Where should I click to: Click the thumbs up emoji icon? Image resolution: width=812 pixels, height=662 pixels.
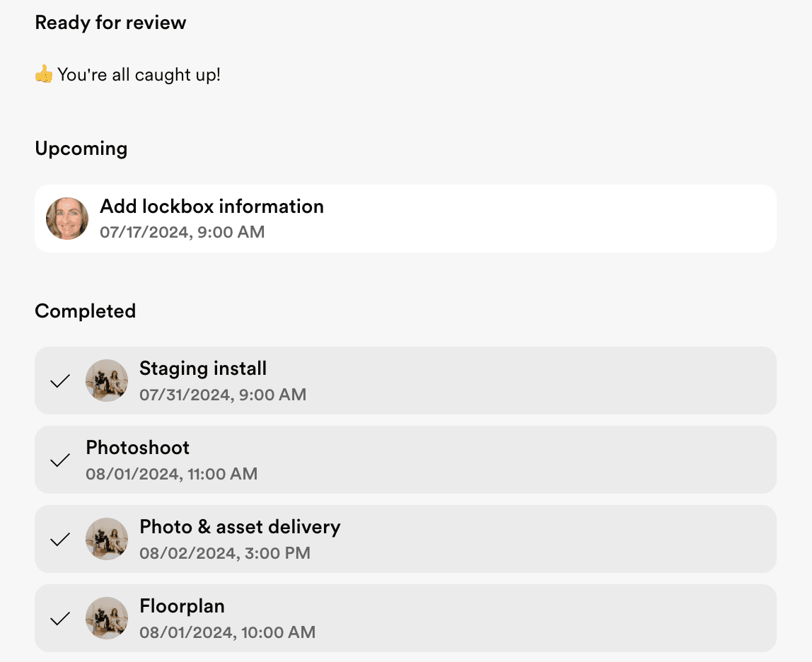44,74
